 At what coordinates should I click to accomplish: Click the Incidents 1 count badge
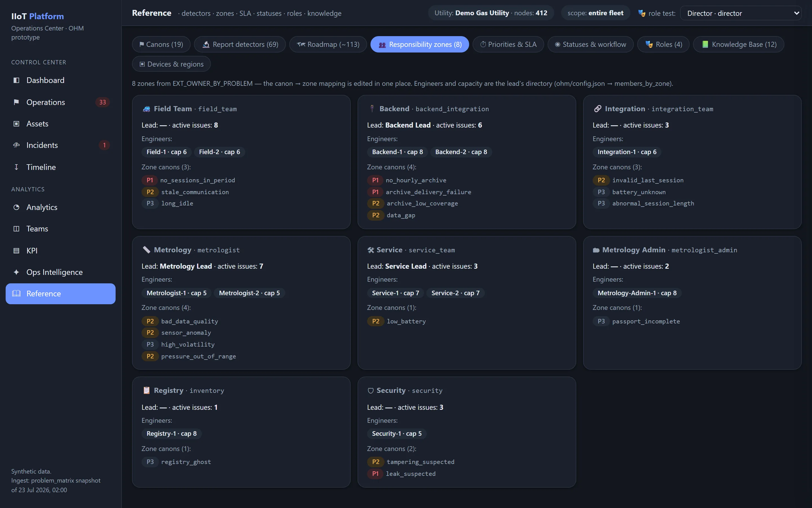pos(104,145)
